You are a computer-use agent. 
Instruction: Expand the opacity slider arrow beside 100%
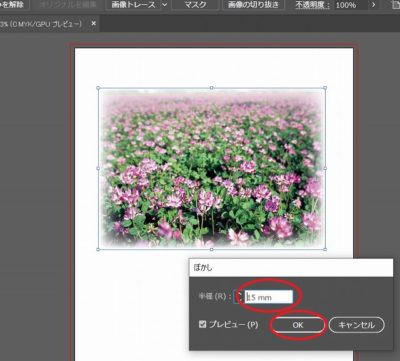click(x=373, y=5)
